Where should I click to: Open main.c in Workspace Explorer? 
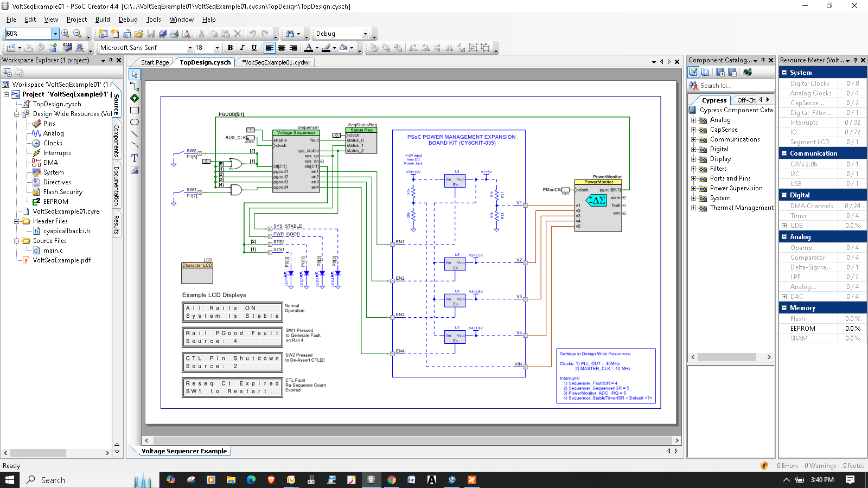53,251
